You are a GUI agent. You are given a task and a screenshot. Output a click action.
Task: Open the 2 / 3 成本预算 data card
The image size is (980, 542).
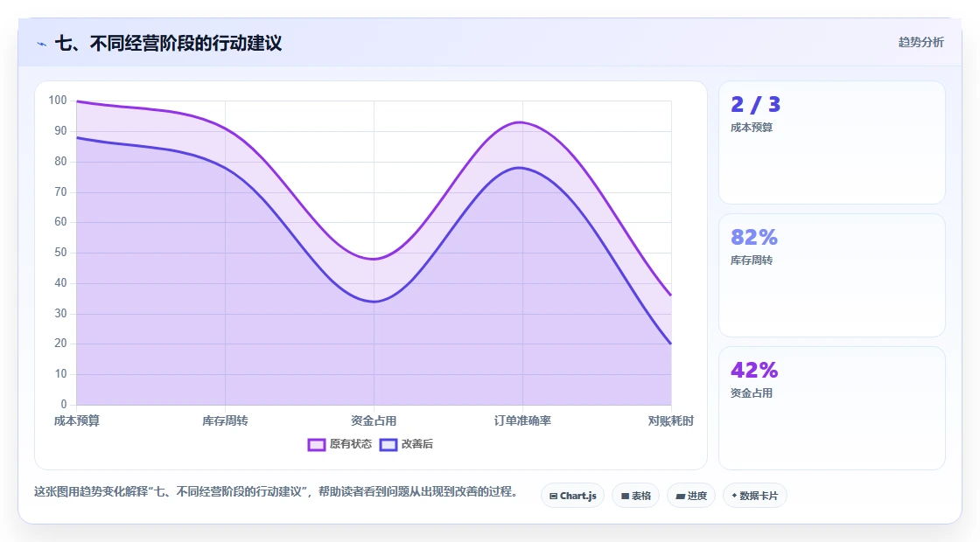point(832,142)
